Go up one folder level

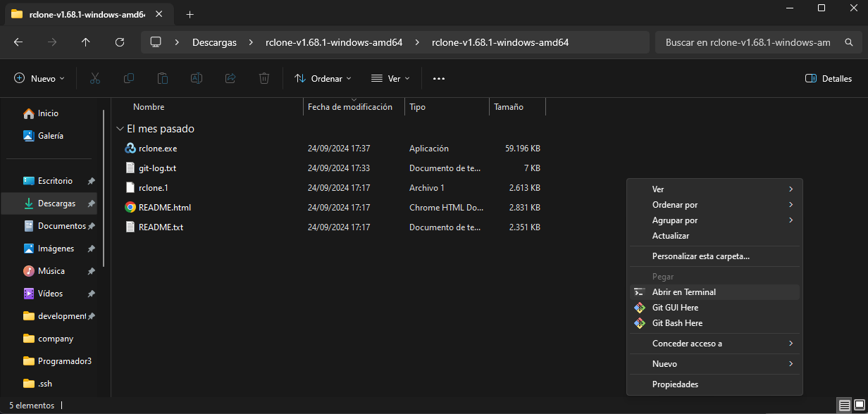point(86,42)
